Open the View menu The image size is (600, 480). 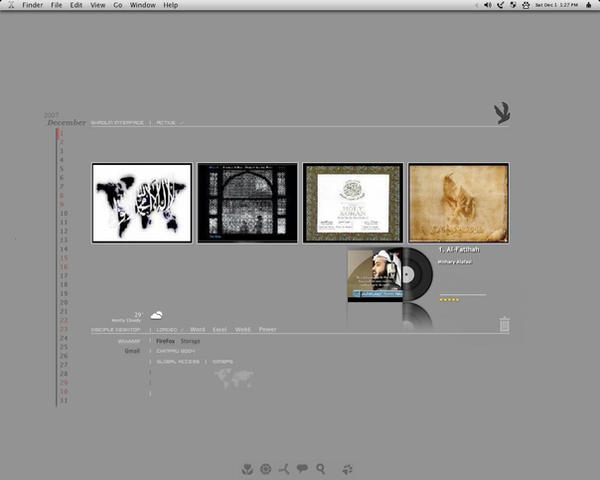98,5
